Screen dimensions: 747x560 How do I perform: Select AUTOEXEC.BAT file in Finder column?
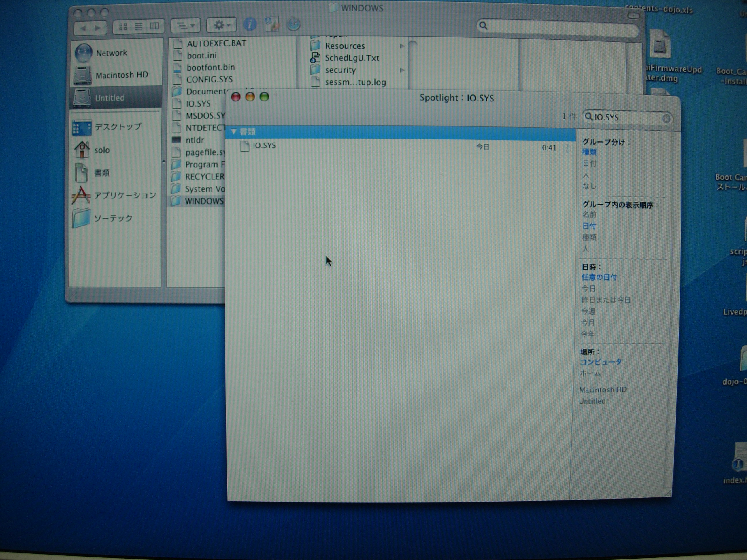pyautogui.click(x=216, y=43)
